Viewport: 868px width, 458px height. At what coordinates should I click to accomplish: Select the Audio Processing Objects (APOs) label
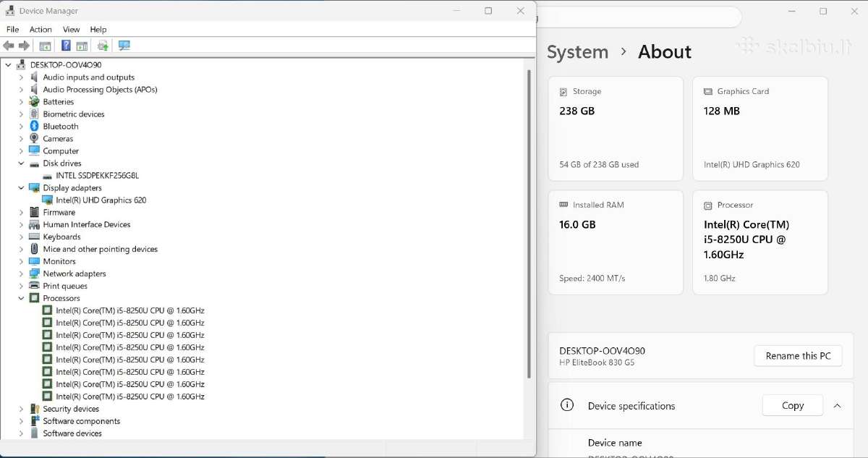coord(100,89)
